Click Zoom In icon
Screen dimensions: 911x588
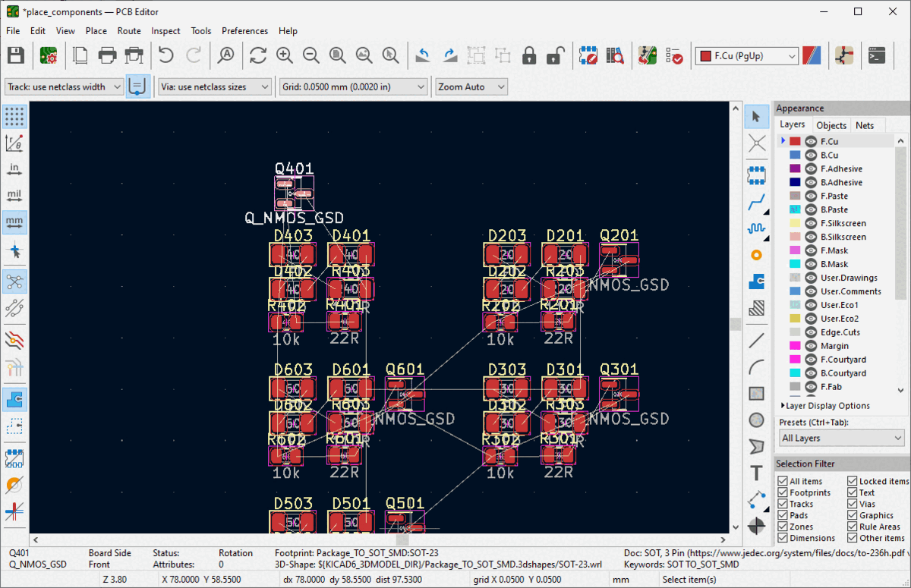click(x=285, y=55)
